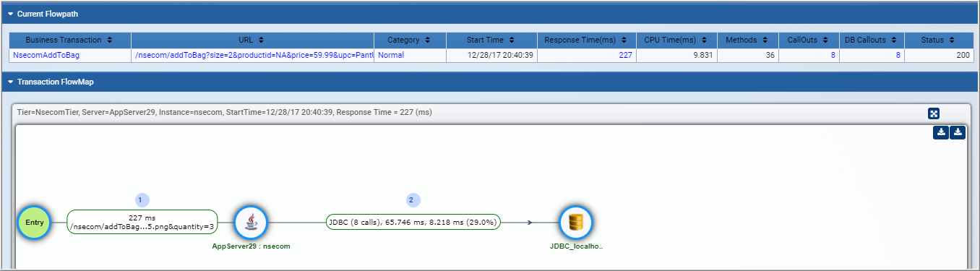Click the JDBC (8 calls) edge label
This screenshot has height=271, width=980.
coord(413,223)
